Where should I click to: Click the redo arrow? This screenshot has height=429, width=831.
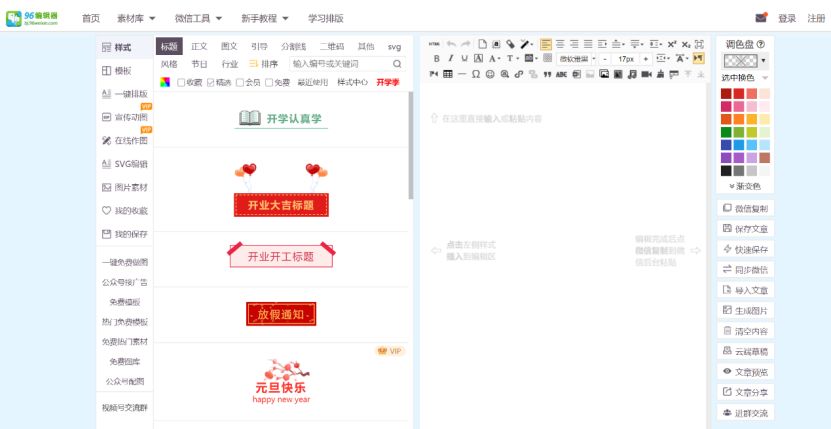[465, 44]
